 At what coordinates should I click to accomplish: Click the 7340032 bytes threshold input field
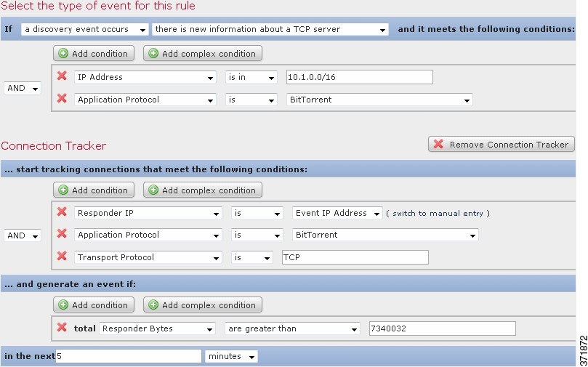443,328
